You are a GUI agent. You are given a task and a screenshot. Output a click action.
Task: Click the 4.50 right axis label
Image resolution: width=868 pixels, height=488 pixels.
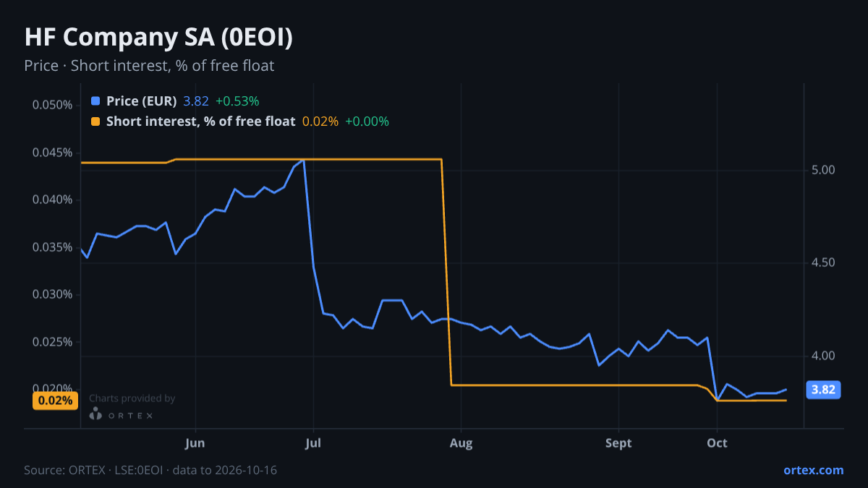click(824, 263)
